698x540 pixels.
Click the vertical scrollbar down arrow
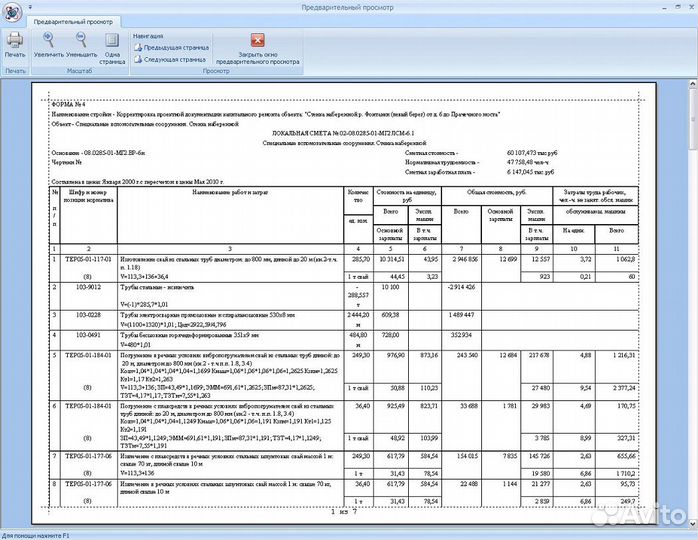pos(693,523)
